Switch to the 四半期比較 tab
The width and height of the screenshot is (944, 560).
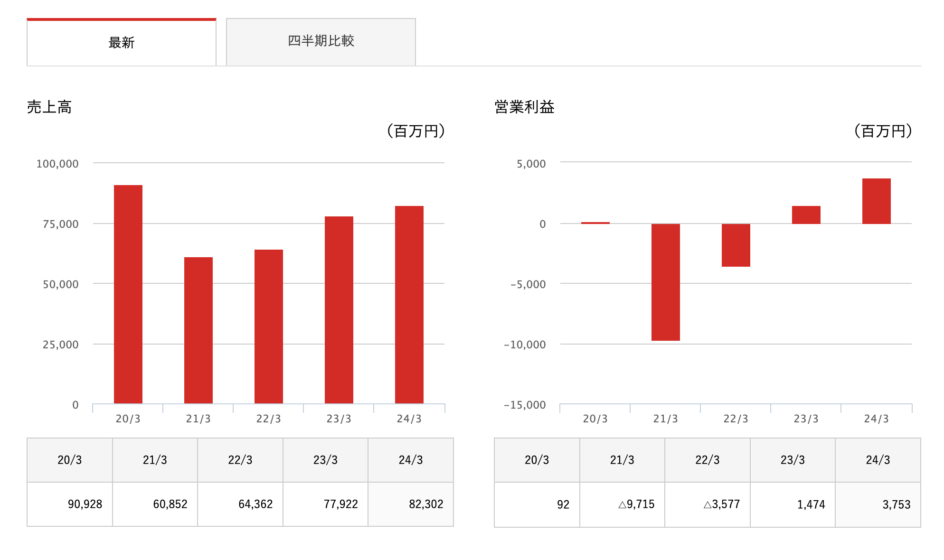click(x=321, y=41)
